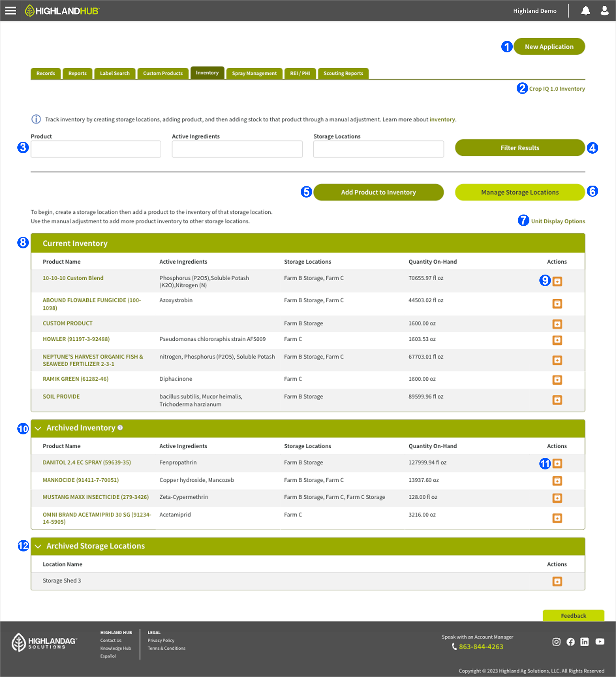This screenshot has height=677, width=616.
Task: Open the hamburger navigation menu
Action: click(x=10, y=10)
